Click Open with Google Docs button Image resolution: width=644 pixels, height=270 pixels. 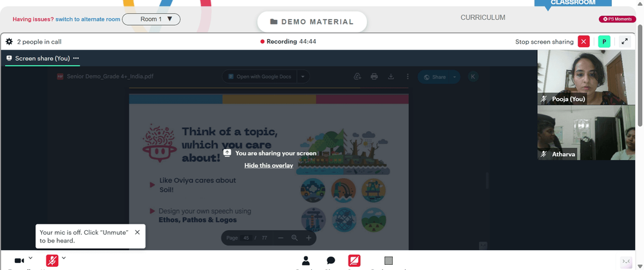click(x=260, y=76)
